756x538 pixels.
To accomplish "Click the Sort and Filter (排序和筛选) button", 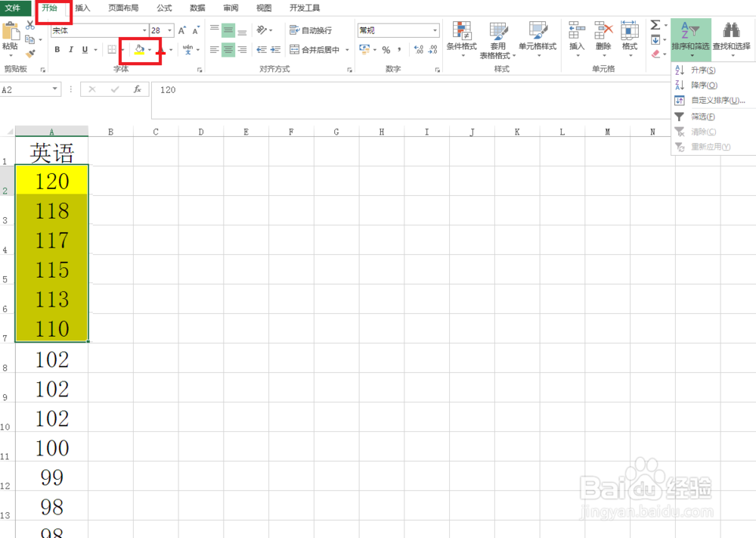I will [690, 39].
